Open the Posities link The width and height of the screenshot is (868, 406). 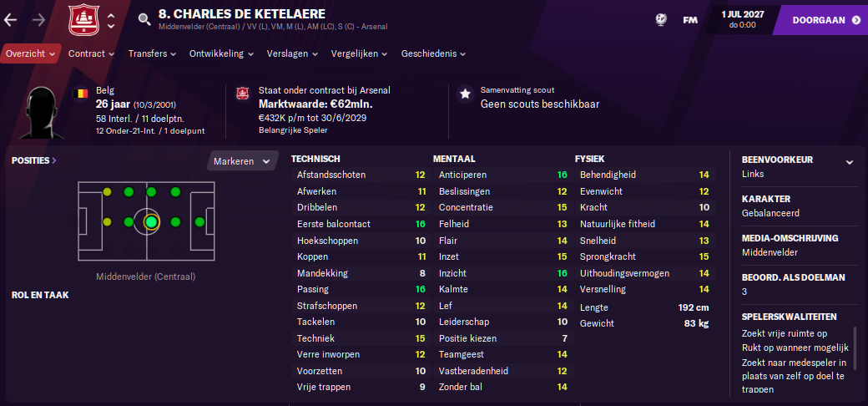(33, 160)
